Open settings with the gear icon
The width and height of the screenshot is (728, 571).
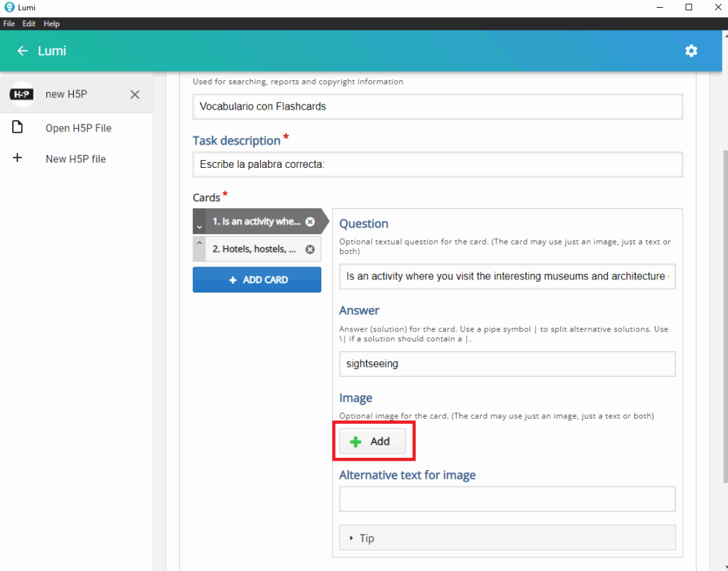click(x=691, y=51)
